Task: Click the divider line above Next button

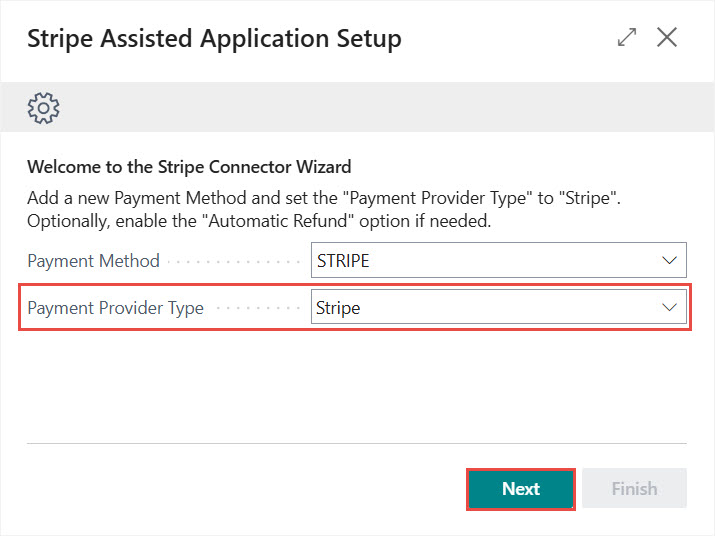Action: tap(357, 443)
